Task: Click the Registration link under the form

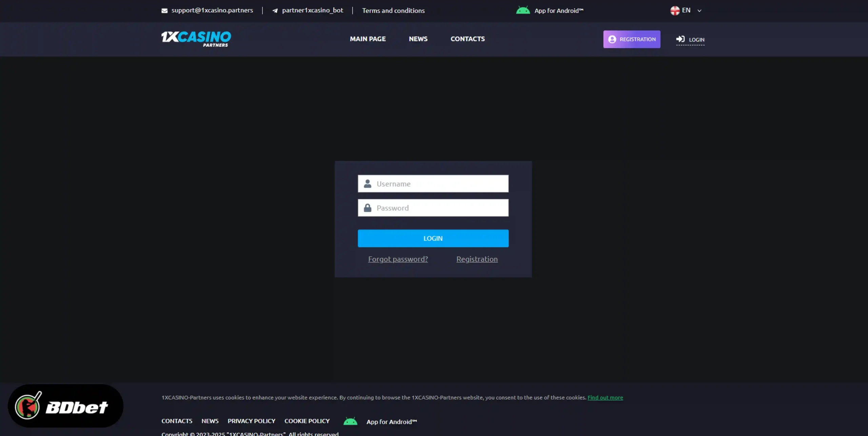Action: coord(477,259)
